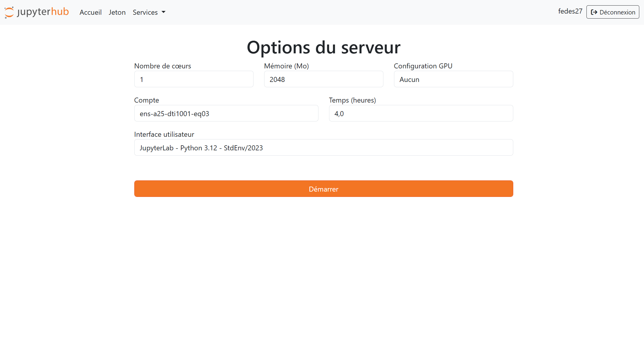Click the logout arrow icon beside Déconnexion
This screenshot has width=644, height=349.
click(594, 12)
